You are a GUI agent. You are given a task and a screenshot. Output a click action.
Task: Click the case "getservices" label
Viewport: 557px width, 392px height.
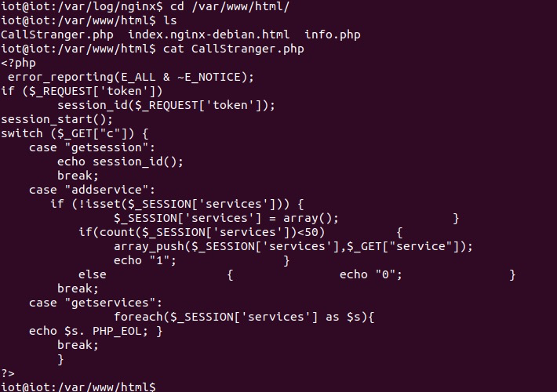coord(96,303)
